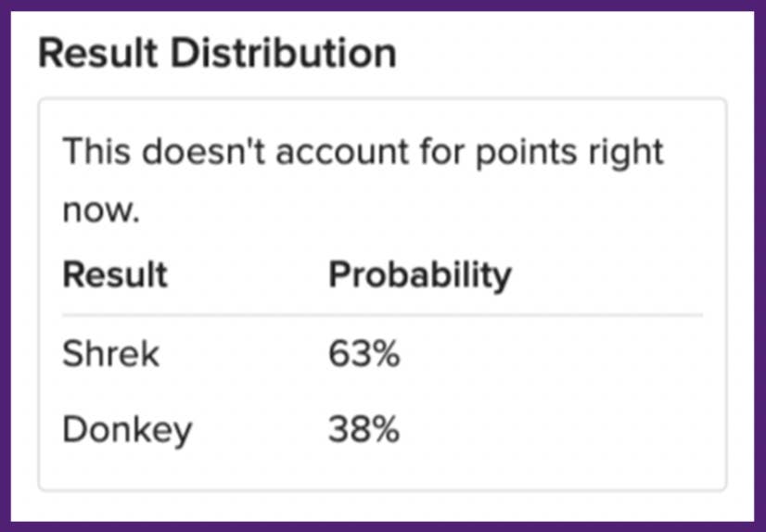Click the 38% probability value

point(364,429)
